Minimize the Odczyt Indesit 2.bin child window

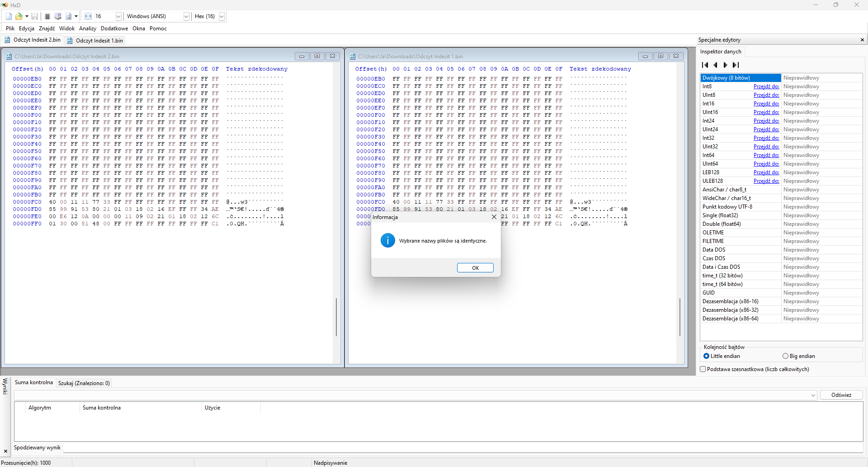pos(302,56)
